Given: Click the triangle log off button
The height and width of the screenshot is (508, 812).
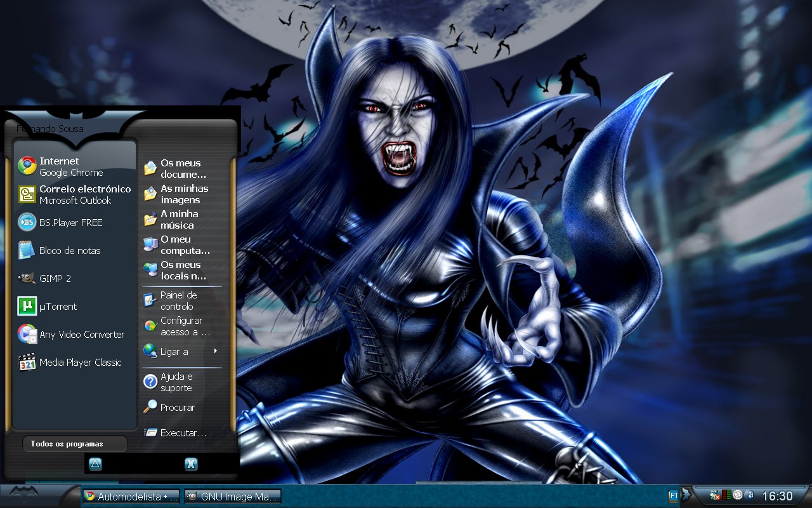Looking at the screenshot, I should pos(95,464).
